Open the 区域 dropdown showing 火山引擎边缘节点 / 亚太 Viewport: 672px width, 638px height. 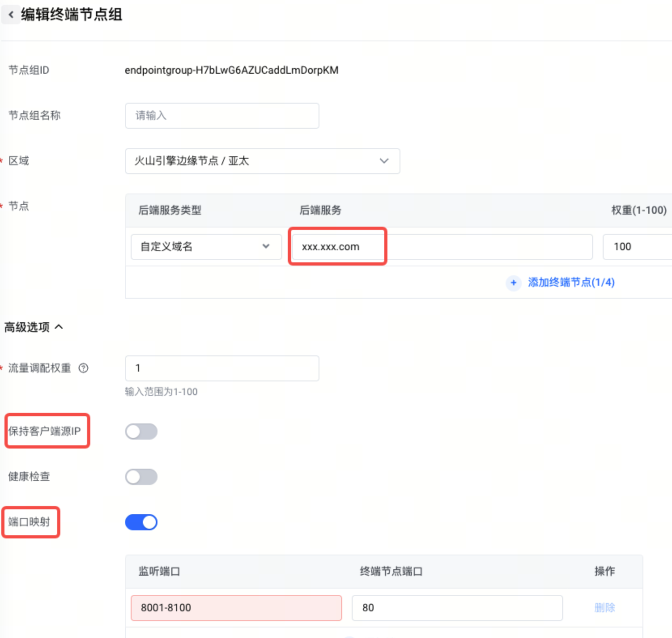(262, 161)
